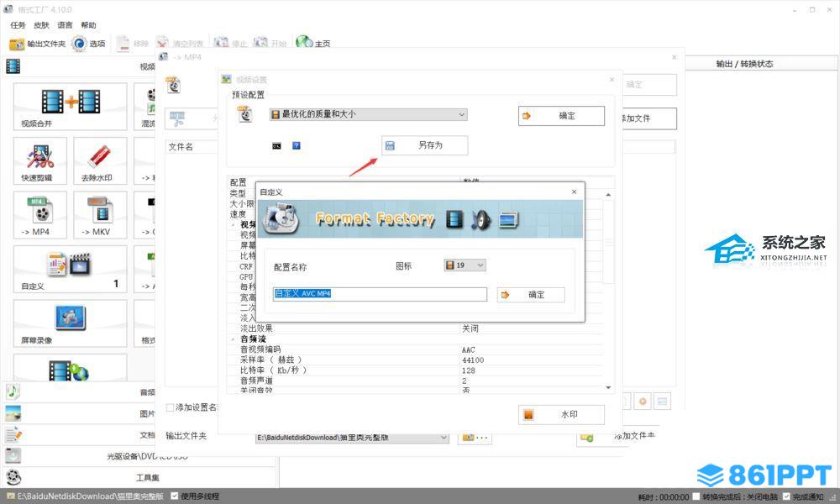Click the 停止 toolbar icon
Image resolution: width=840 pixels, height=504 pixels.
click(221, 43)
